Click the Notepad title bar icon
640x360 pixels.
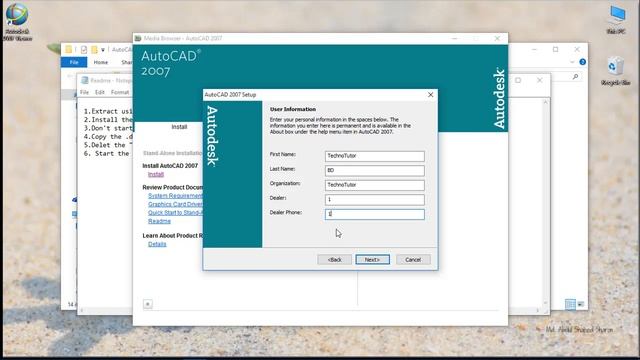(84, 80)
